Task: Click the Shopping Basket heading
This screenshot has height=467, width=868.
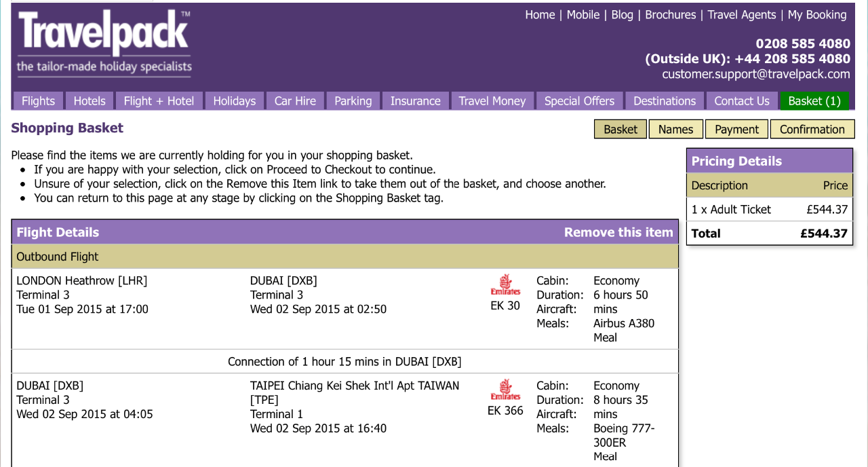Action: pyautogui.click(x=67, y=128)
